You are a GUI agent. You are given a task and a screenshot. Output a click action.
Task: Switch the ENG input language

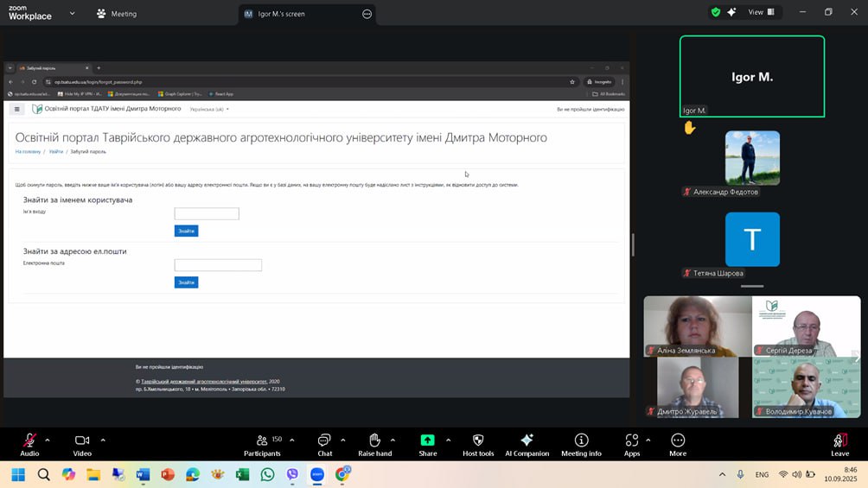click(762, 475)
